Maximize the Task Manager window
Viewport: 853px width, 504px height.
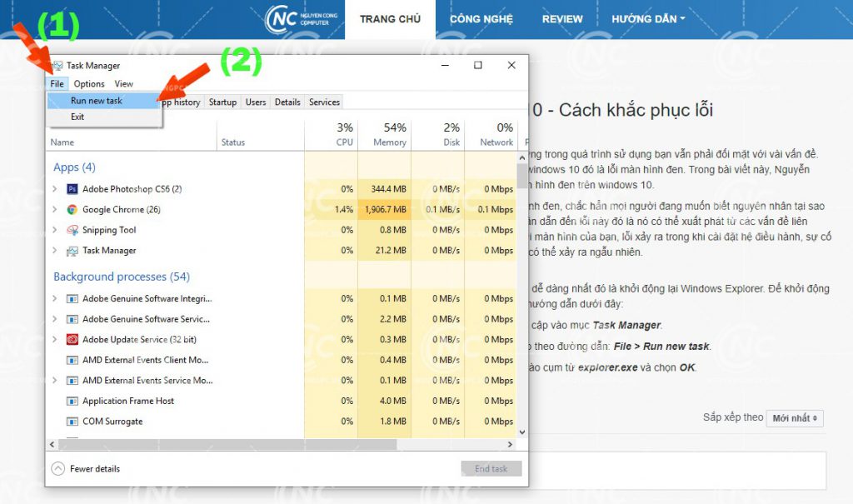[478, 65]
